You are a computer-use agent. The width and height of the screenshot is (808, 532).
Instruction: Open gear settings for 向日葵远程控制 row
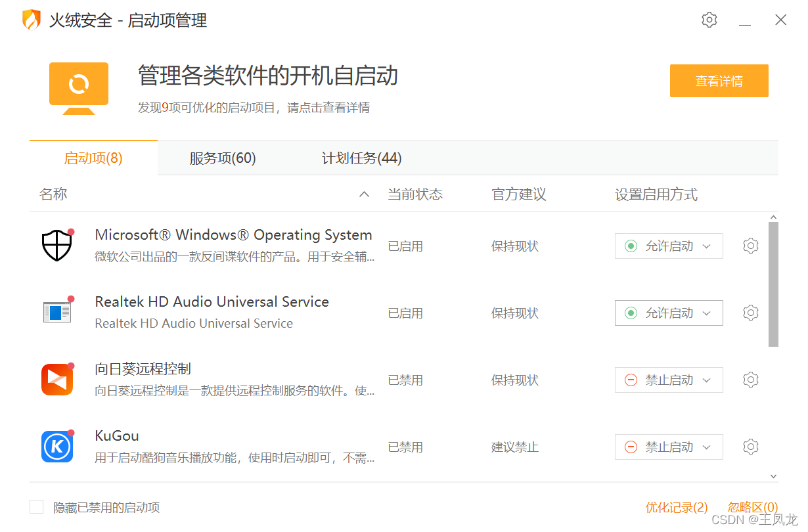click(751, 380)
